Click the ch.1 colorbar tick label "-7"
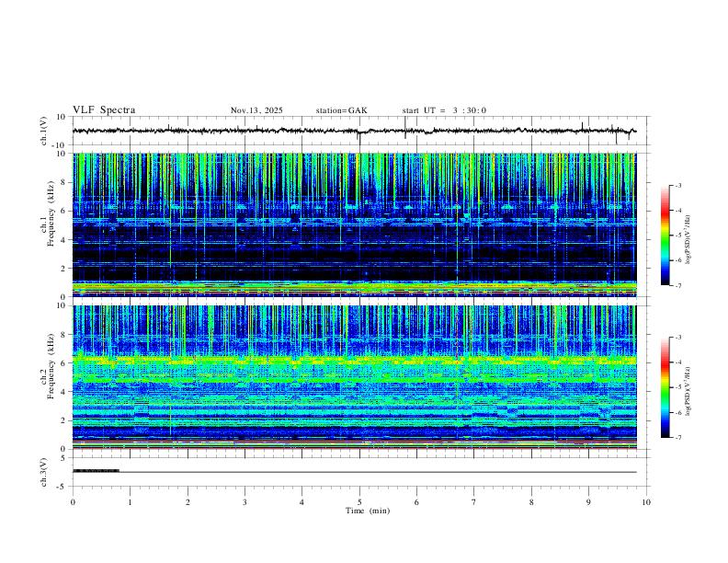The image size is (728, 563). (678, 285)
